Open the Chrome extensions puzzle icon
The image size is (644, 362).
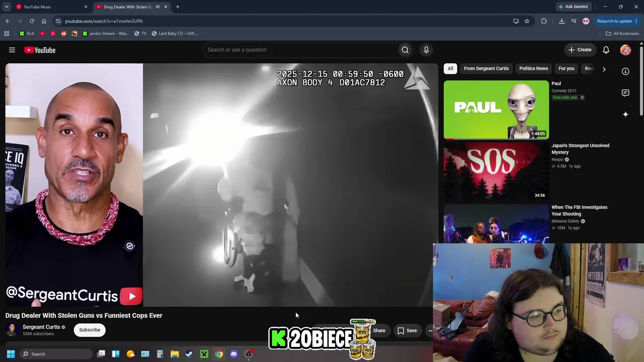[544, 21]
